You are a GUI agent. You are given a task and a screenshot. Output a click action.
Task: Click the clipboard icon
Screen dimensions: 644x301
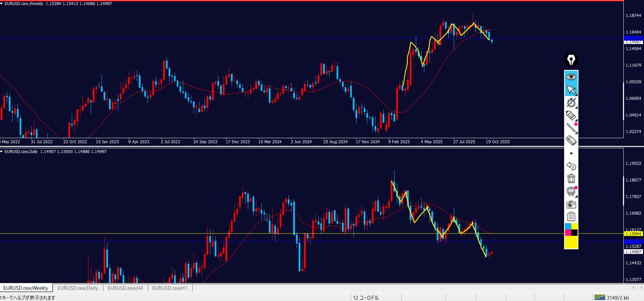pyautogui.click(x=571, y=217)
